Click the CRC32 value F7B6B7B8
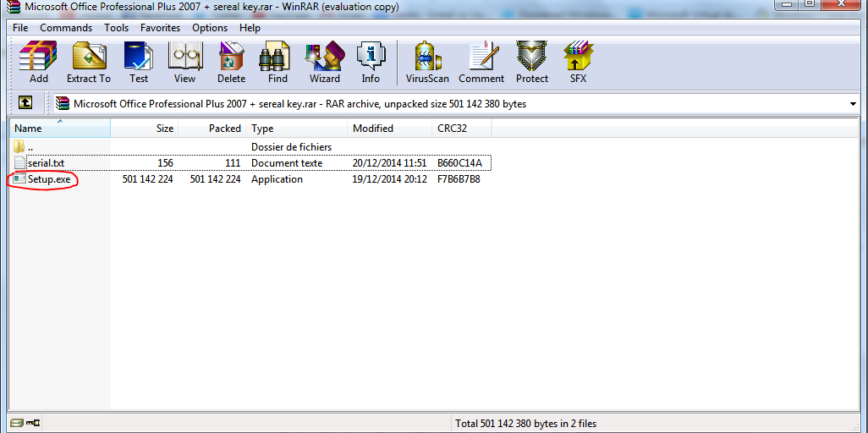868x433 pixels. 459,179
